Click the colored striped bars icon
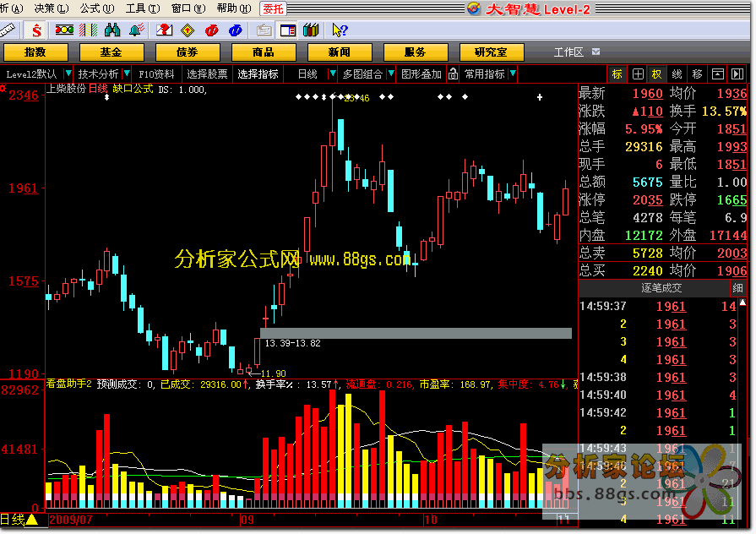 [88, 30]
